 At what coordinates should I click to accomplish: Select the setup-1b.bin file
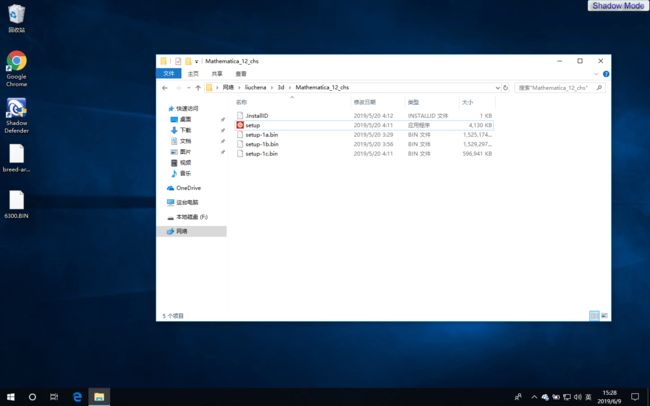coord(262,144)
